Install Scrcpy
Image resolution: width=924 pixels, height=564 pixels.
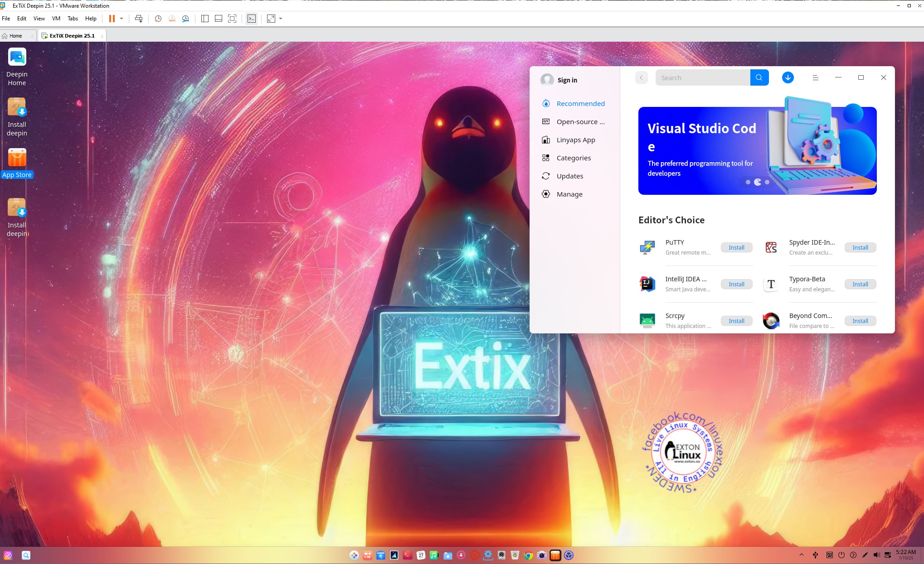(736, 321)
